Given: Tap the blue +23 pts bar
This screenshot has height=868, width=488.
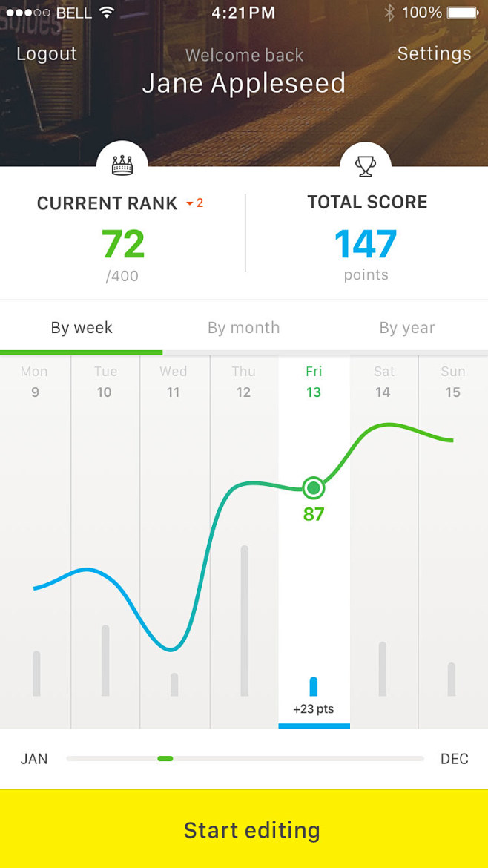Looking at the screenshot, I should pos(314,686).
